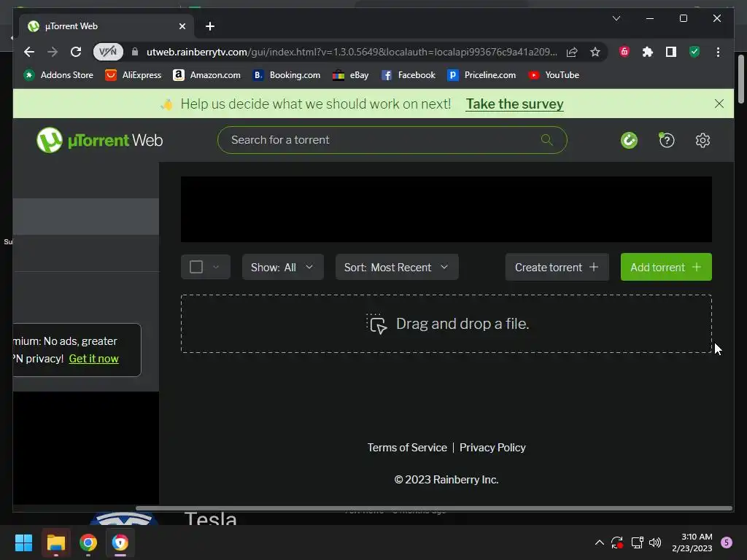Open AliExpress bookmark
747x560 pixels.
133,75
